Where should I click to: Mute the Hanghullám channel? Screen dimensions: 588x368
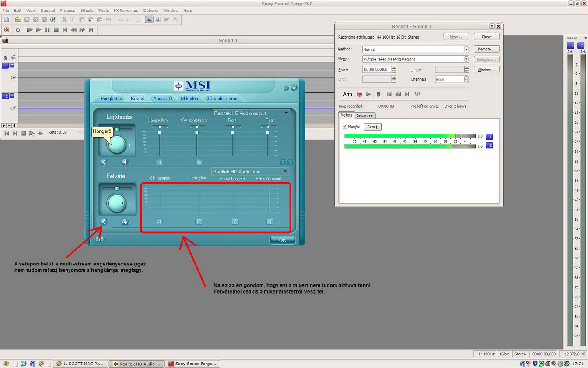tap(159, 162)
